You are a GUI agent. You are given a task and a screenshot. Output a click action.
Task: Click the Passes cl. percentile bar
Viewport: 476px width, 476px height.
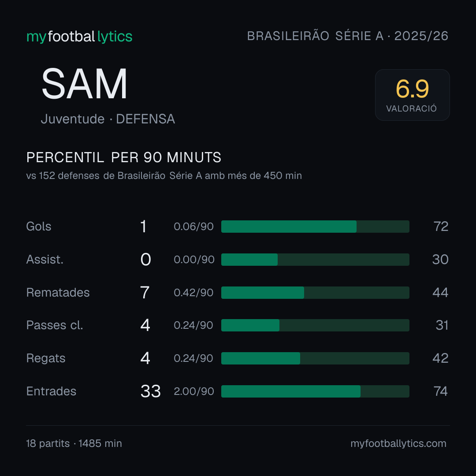point(315,325)
